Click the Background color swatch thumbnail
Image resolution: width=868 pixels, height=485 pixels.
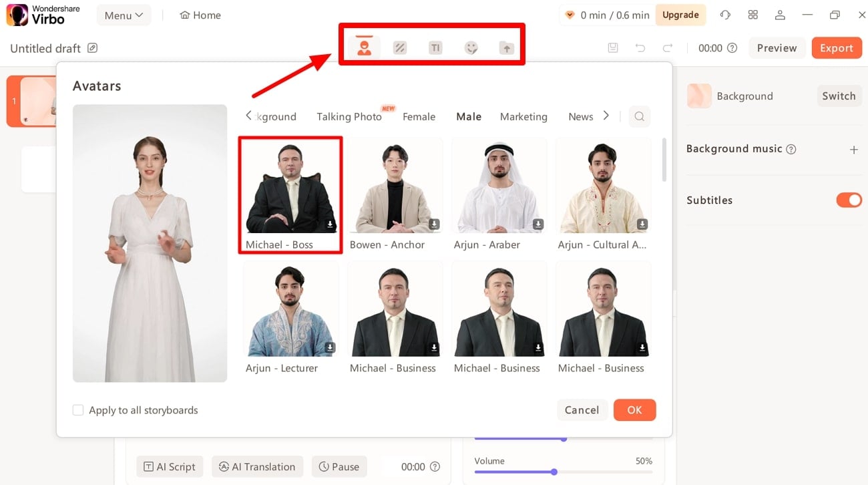tap(698, 96)
